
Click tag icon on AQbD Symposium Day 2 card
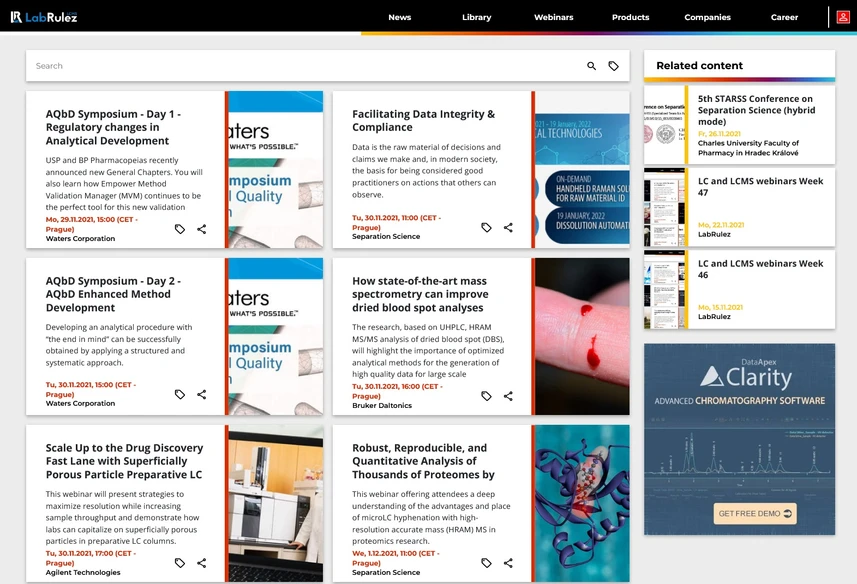click(x=180, y=394)
